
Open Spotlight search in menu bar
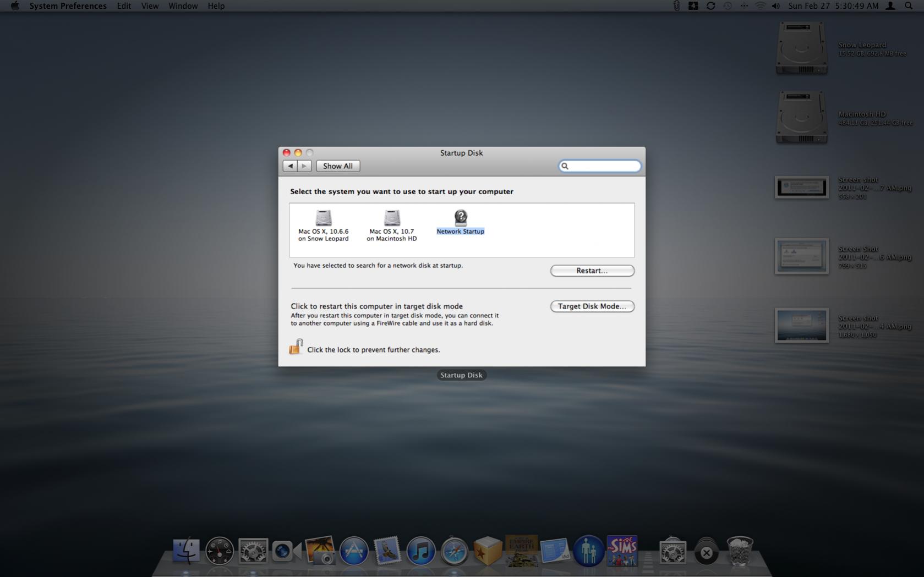coord(909,6)
